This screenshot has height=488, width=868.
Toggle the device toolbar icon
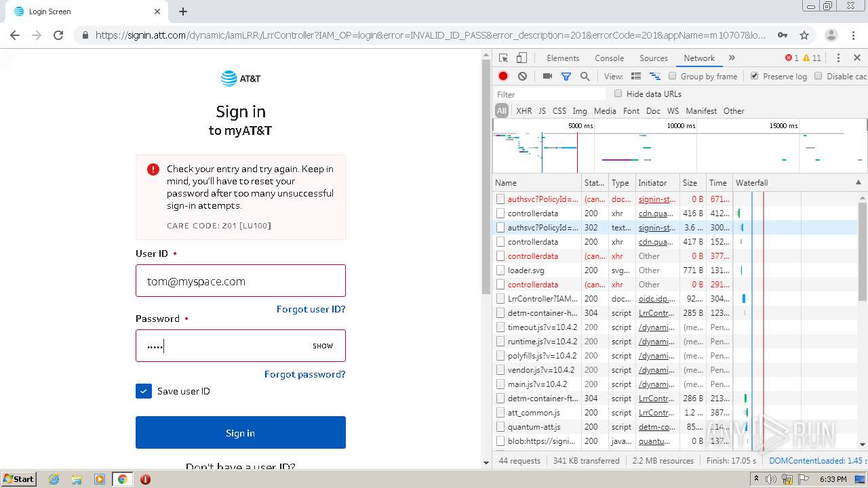pos(521,58)
